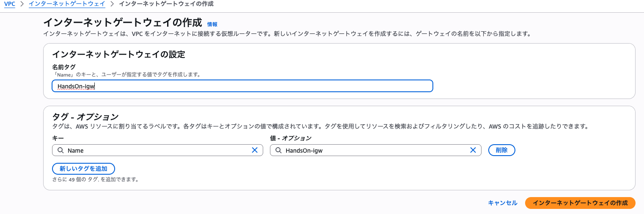Click the HandsOn-igw tag value field
This screenshot has height=214, width=644.
pos(375,150)
